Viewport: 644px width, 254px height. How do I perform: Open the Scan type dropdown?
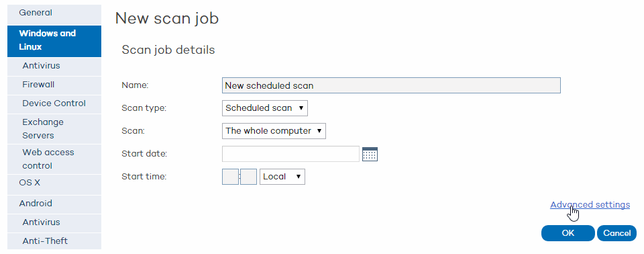[x=264, y=108]
